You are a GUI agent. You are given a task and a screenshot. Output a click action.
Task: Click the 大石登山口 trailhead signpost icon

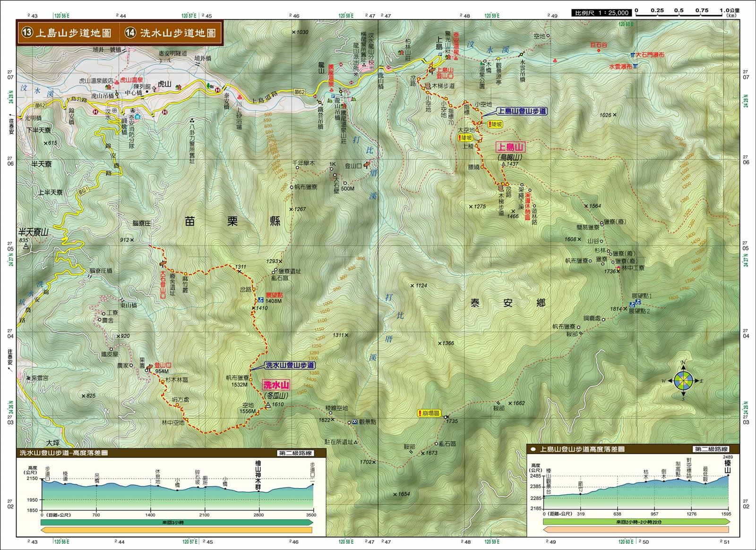pos(163,263)
